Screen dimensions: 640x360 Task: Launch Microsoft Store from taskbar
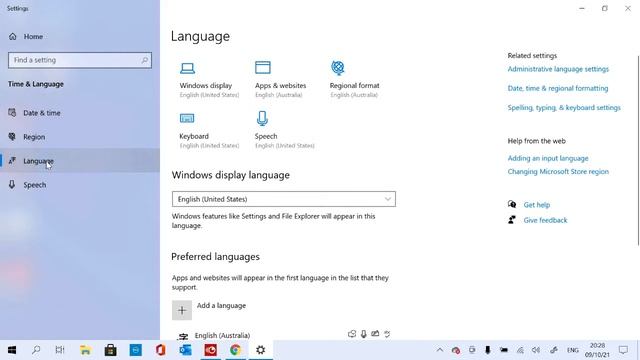pyautogui.click(x=110, y=350)
